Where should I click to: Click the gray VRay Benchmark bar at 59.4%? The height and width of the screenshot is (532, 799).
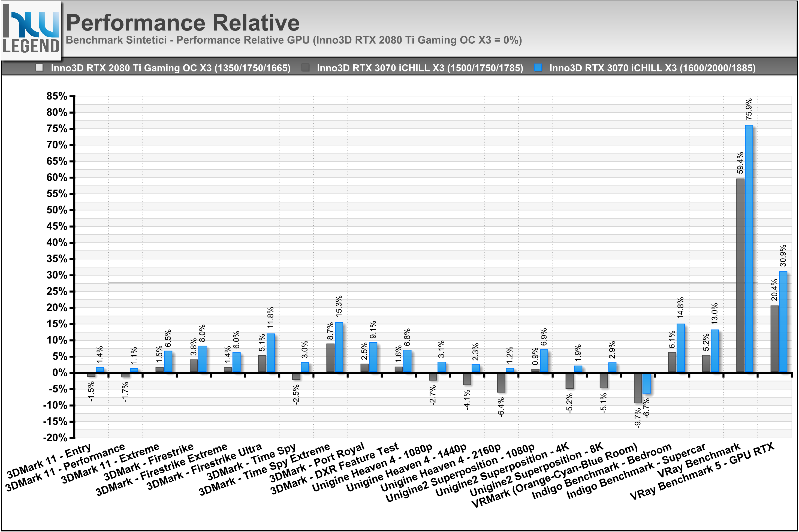click(x=740, y=276)
